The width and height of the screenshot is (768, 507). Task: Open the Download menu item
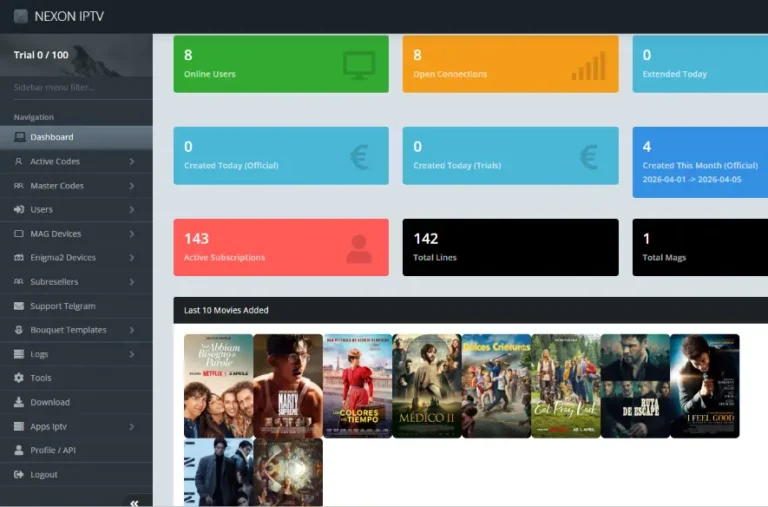(x=76, y=402)
